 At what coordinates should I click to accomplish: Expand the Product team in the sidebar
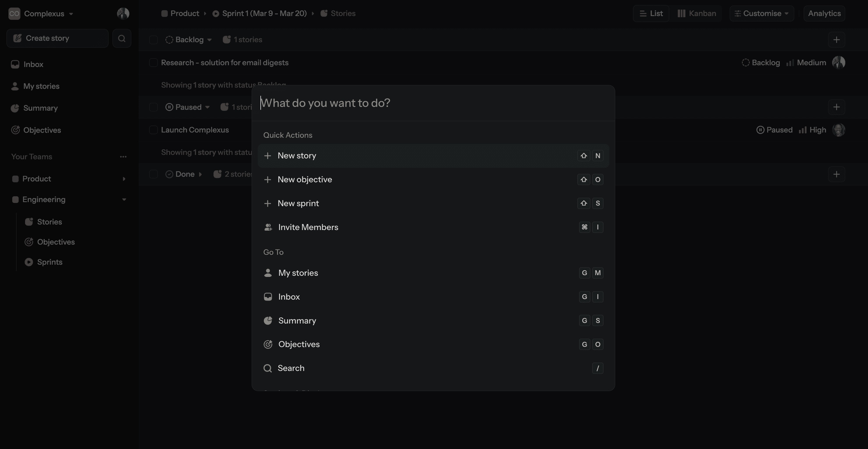(124, 178)
